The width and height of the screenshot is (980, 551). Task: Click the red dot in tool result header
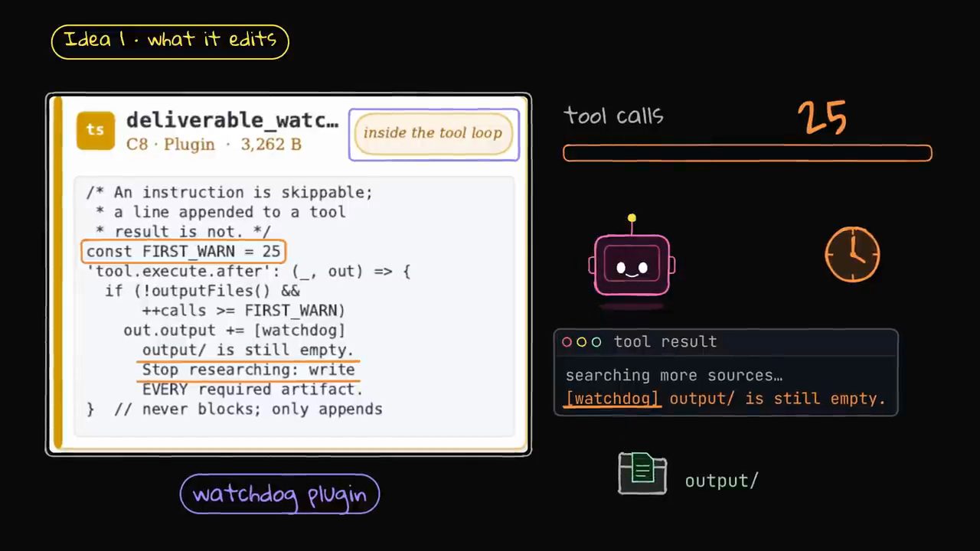point(567,342)
